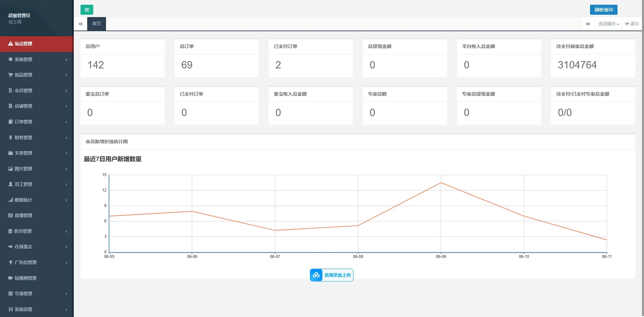Click the 会员新增折线统计图 panel heading

point(107,142)
